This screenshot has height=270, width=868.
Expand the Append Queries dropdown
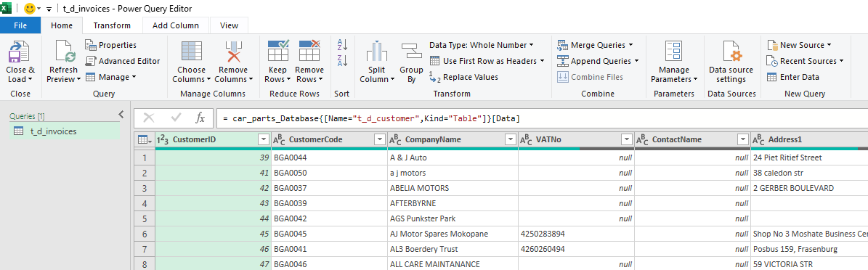(636, 61)
